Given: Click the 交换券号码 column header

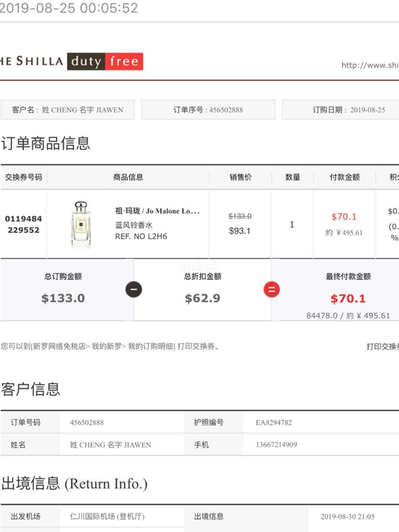Looking at the screenshot, I should tap(23, 177).
